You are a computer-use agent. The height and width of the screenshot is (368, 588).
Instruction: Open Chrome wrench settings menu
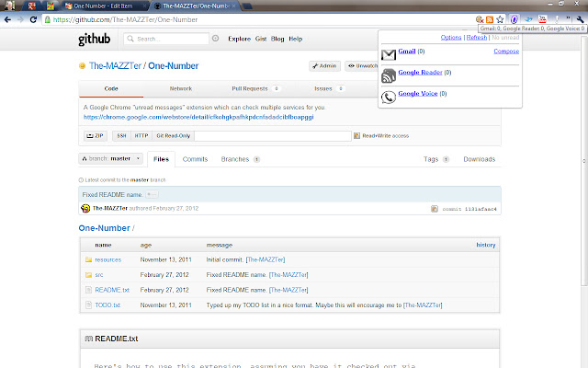580,19
